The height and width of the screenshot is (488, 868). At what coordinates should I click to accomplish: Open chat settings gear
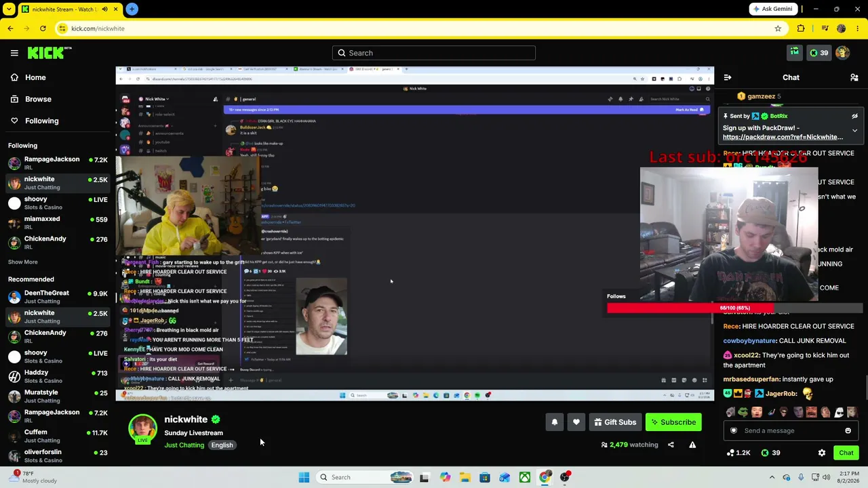(822, 453)
